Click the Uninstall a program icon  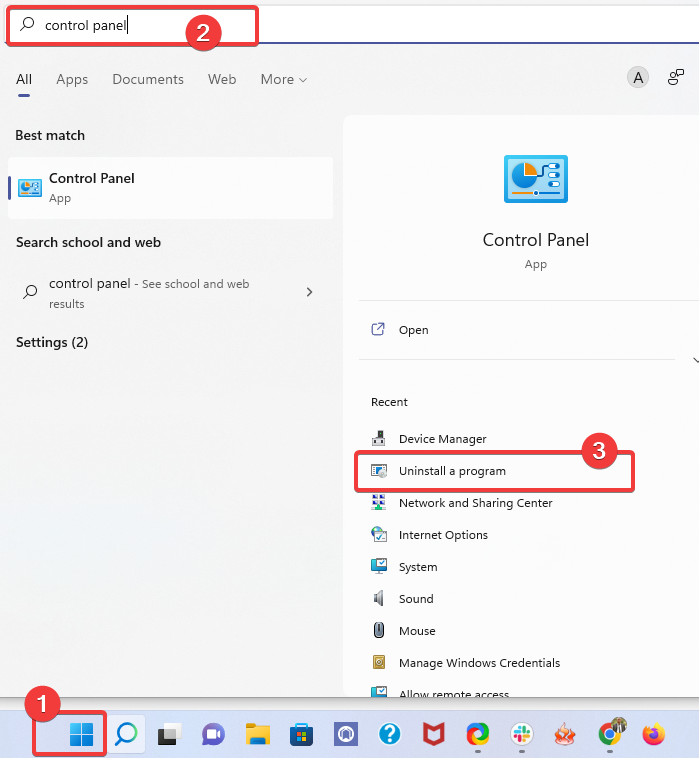[379, 470]
